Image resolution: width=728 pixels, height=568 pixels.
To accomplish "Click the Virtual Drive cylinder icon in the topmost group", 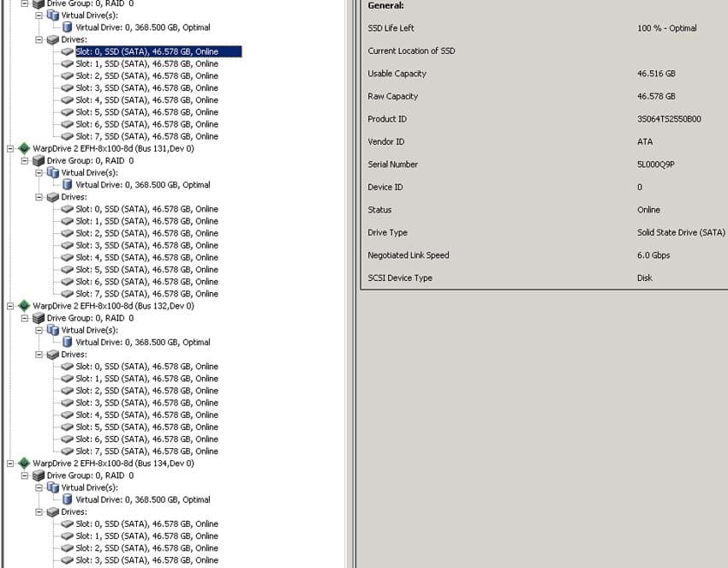I will pos(68,27).
